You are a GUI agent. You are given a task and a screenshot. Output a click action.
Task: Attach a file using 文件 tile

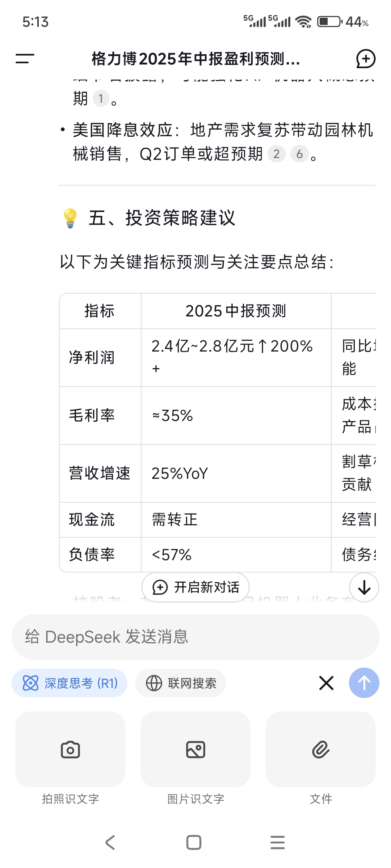tap(321, 749)
